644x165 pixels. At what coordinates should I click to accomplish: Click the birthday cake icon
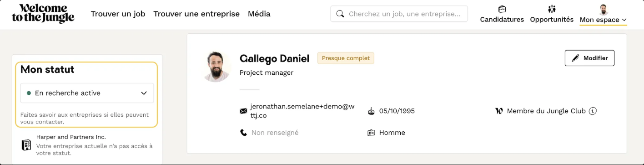(x=371, y=111)
